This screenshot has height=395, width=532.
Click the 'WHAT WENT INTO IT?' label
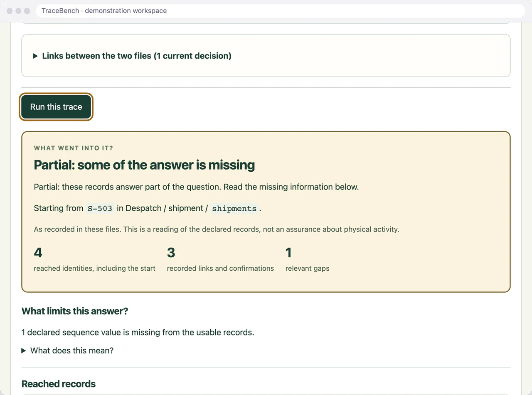[x=74, y=148]
